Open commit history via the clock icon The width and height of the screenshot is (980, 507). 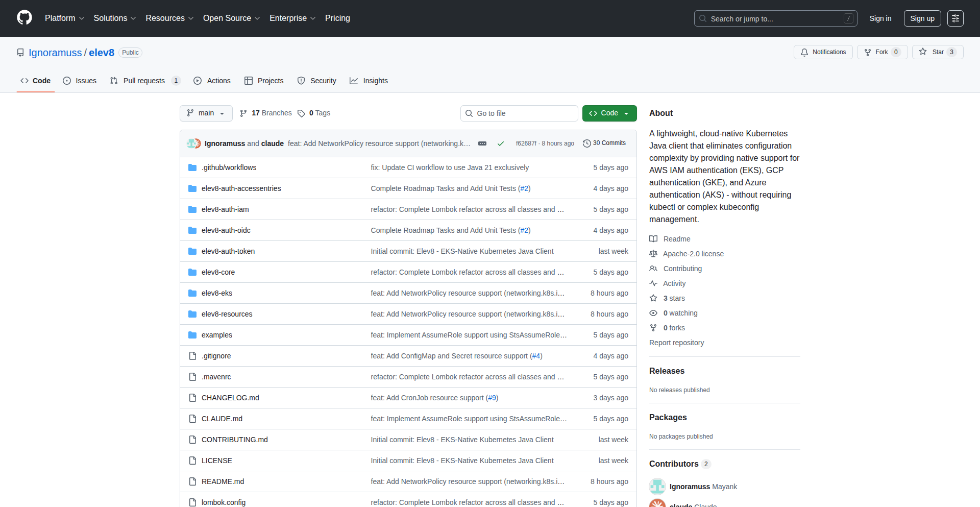click(x=586, y=143)
